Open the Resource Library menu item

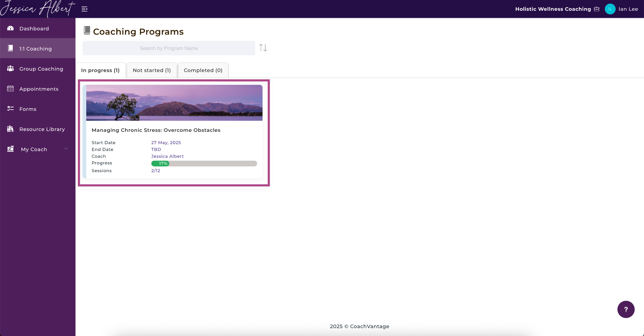(x=38, y=129)
